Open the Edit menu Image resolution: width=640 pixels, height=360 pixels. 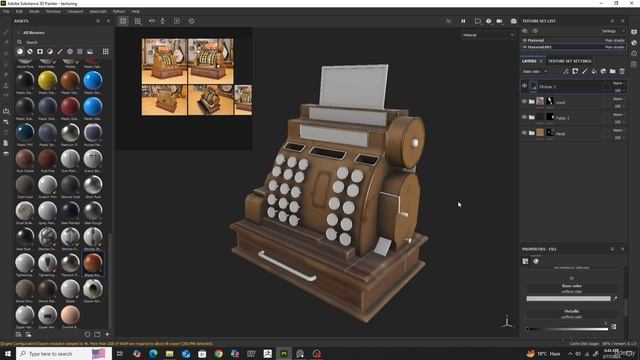click(x=19, y=11)
